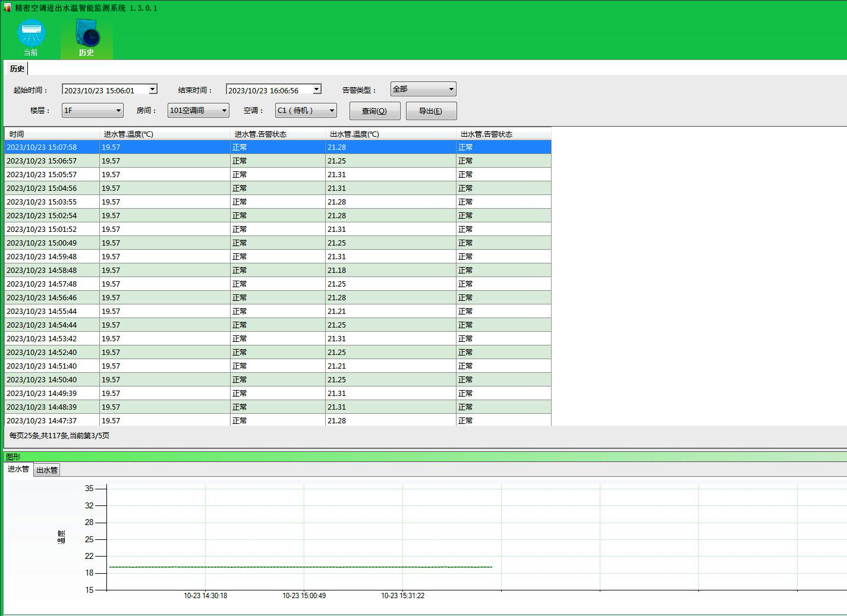Click the app icon in title bar
Image resolution: width=847 pixels, height=616 pixels.
click(x=7, y=8)
